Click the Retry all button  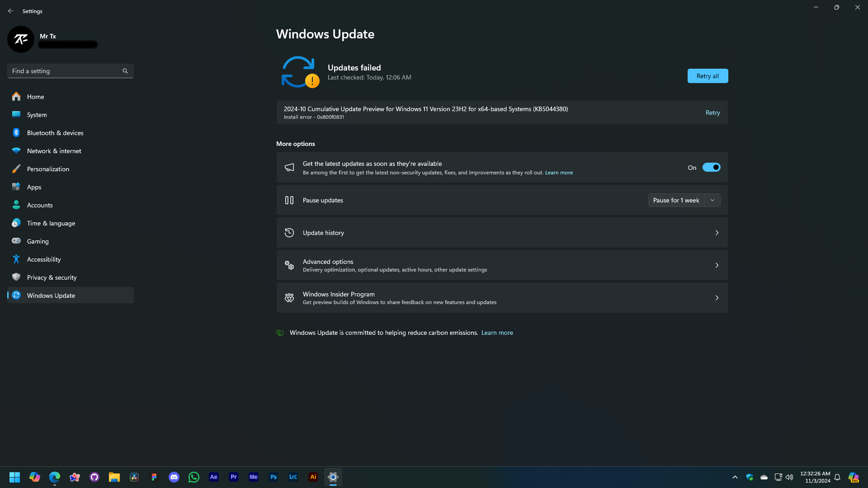[x=708, y=76]
